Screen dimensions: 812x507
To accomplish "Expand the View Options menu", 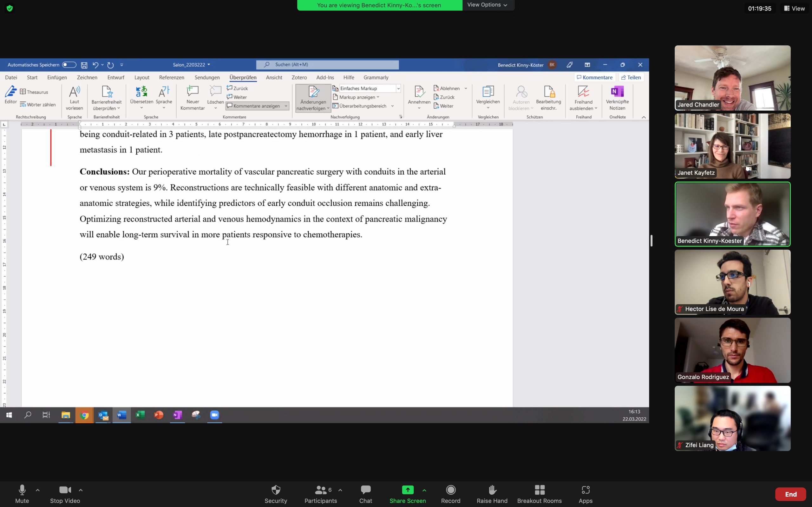I will (x=487, y=5).
